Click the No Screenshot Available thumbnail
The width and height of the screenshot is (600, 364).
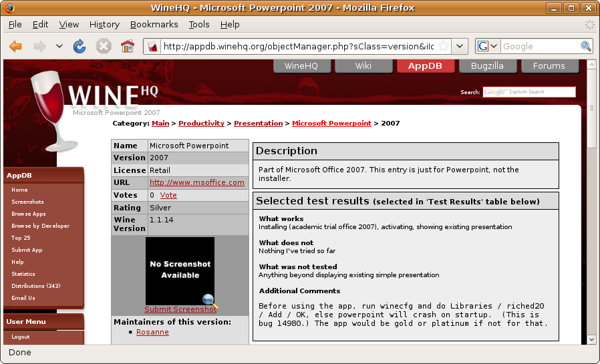[x=180, y=270]
